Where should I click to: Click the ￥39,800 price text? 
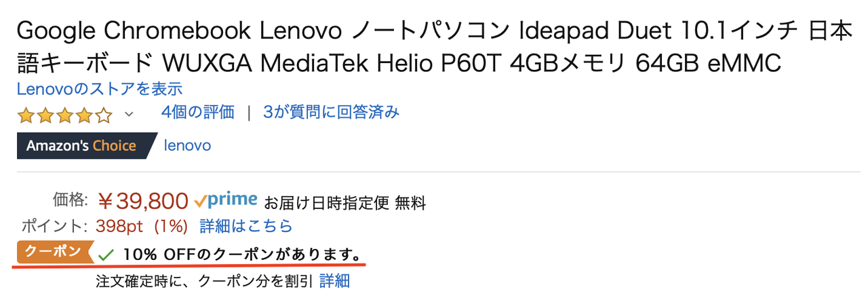coord(142,201)
